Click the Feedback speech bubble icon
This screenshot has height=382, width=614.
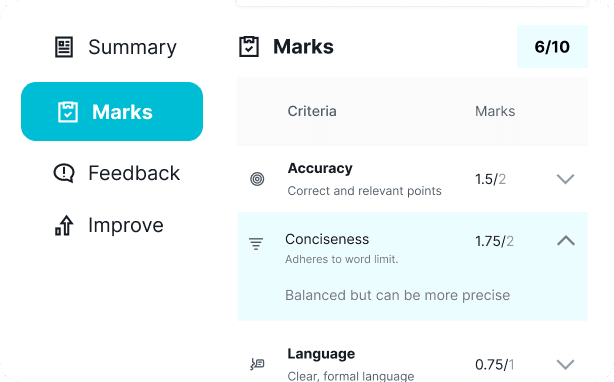(64, 173)
